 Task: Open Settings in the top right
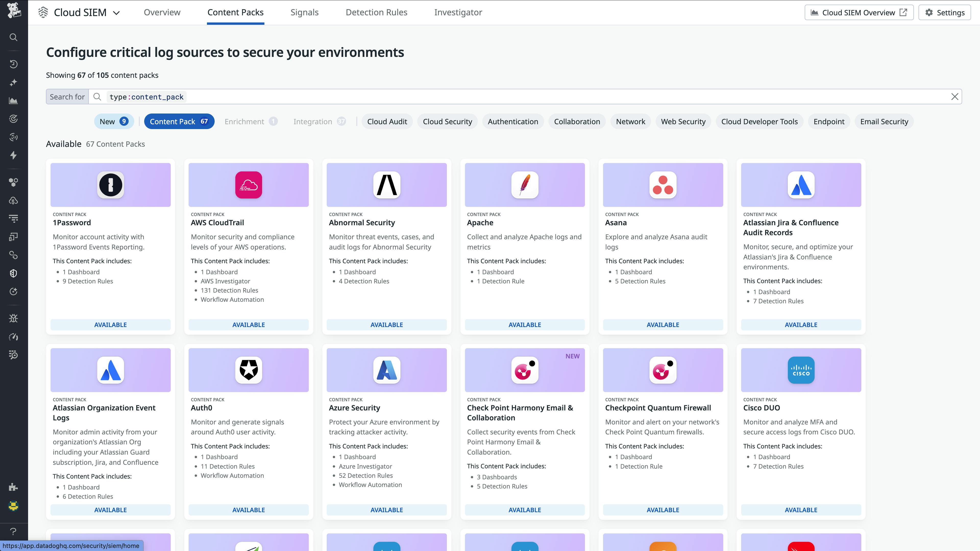(x=945, y=12)
